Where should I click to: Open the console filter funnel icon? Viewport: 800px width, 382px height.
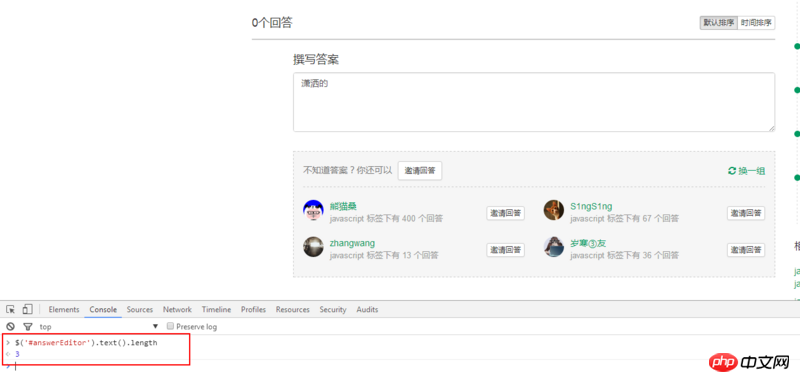28,326
